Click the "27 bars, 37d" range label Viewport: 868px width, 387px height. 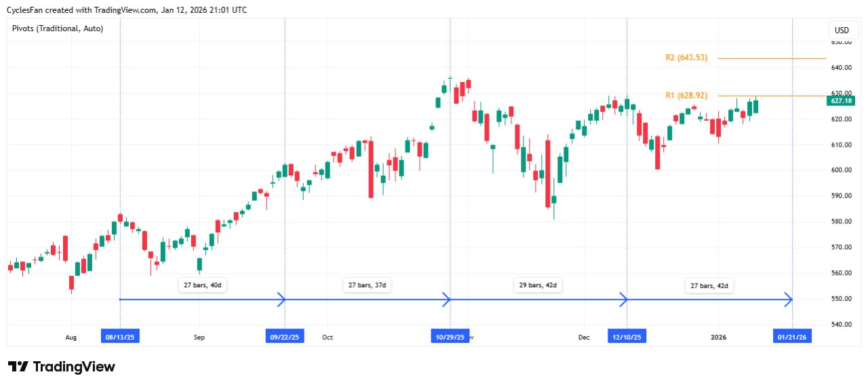pyautogui.click(x=367, y=285)
